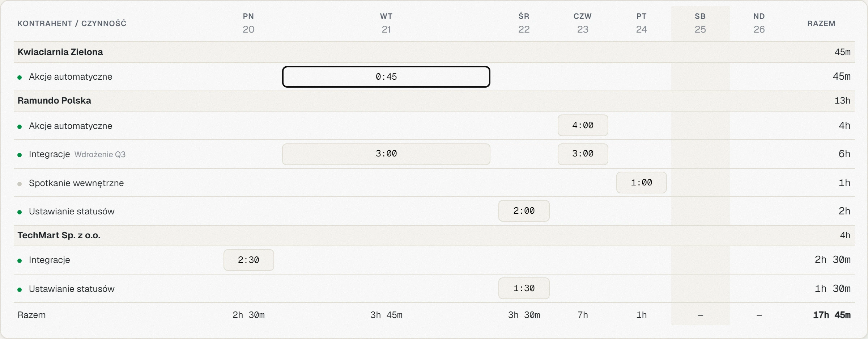Edit the 1:30 TechMart Ustawianie statusów entry
This screenshot has width=868, height=339.
click(524, 288)
